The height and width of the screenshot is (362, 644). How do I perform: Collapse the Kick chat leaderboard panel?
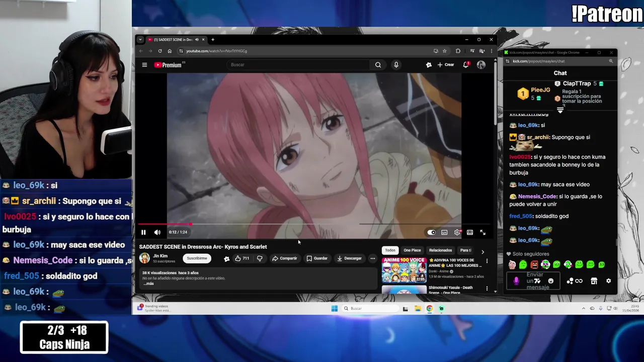coord(560,110)
